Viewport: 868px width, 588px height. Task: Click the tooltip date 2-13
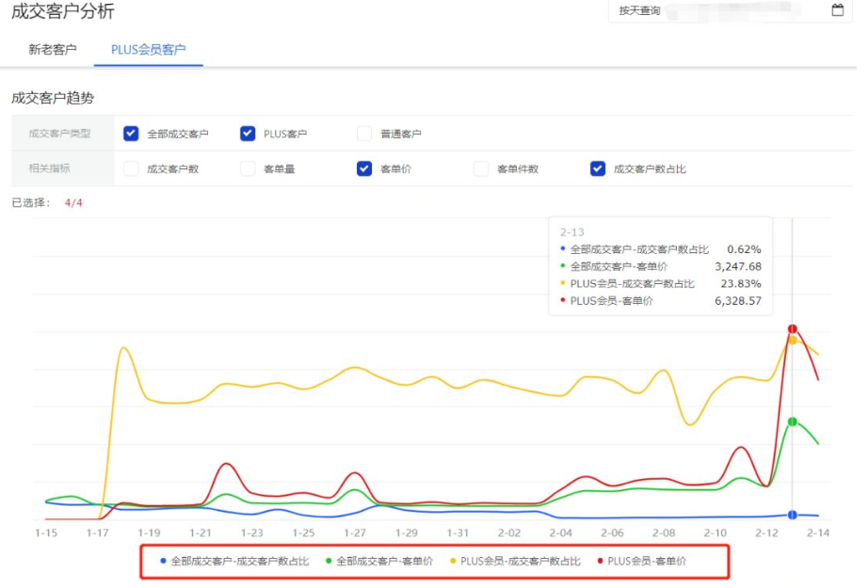coord(571,232)
